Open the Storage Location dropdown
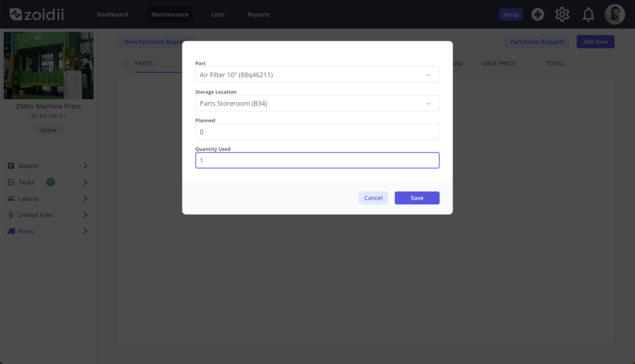The width and height of the screenshot is (635, 364). (317, 103)
